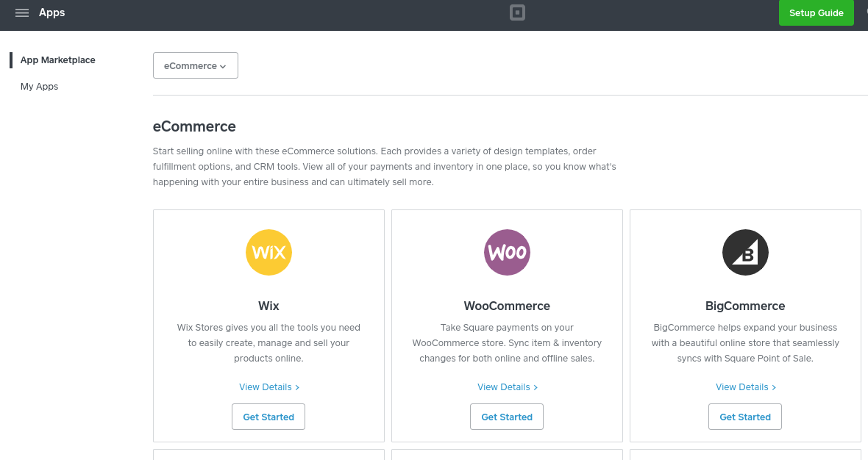868x460 pixels.
Task: Get Started with BigCommerce
Action: click(x=745, y=417)
